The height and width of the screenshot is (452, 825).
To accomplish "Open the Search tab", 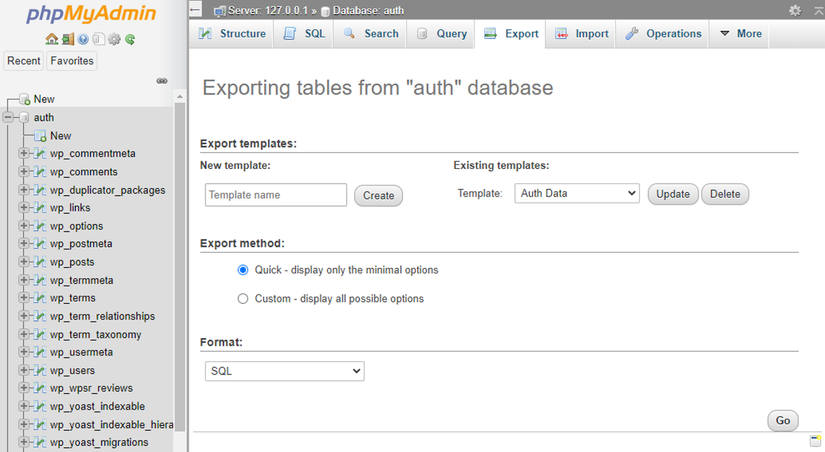I will pyautogui.click(x=370, y=34).
